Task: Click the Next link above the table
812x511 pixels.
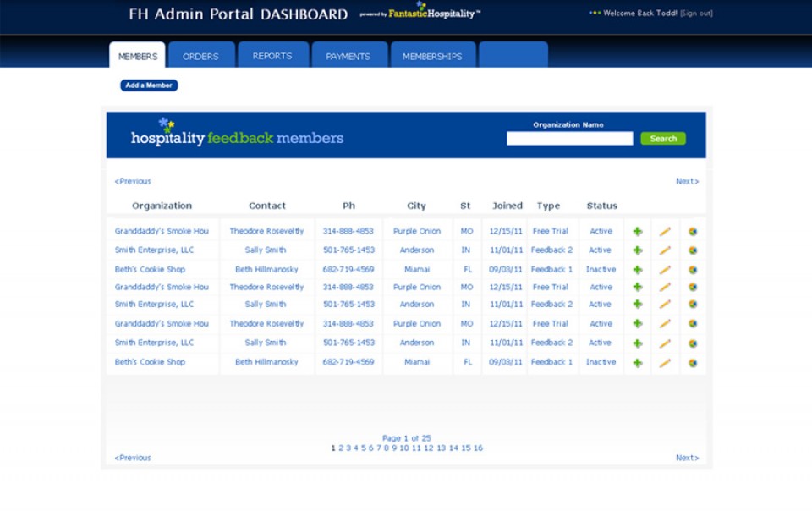Action: tap(687, 181)
